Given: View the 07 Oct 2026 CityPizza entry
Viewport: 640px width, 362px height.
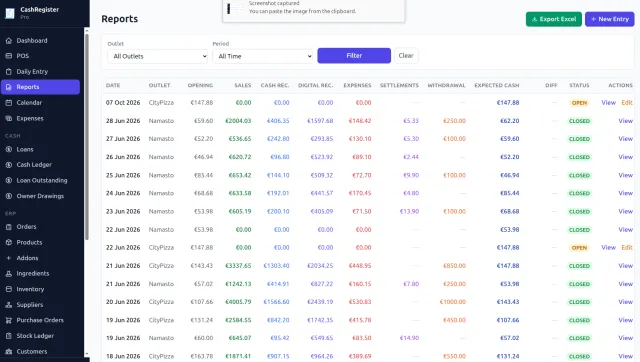Looking at the screenshot, I should point(608,103).
